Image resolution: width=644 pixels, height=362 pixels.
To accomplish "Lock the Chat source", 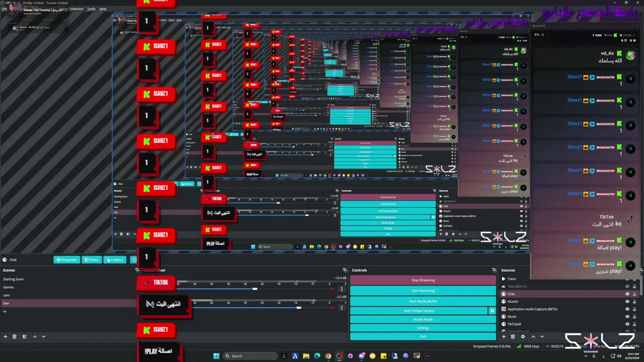I will click(634, 294).
